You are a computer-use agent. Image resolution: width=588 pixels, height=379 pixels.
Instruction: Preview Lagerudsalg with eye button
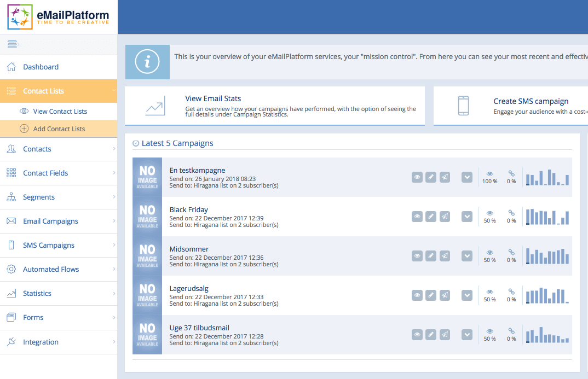pos(417,295)
